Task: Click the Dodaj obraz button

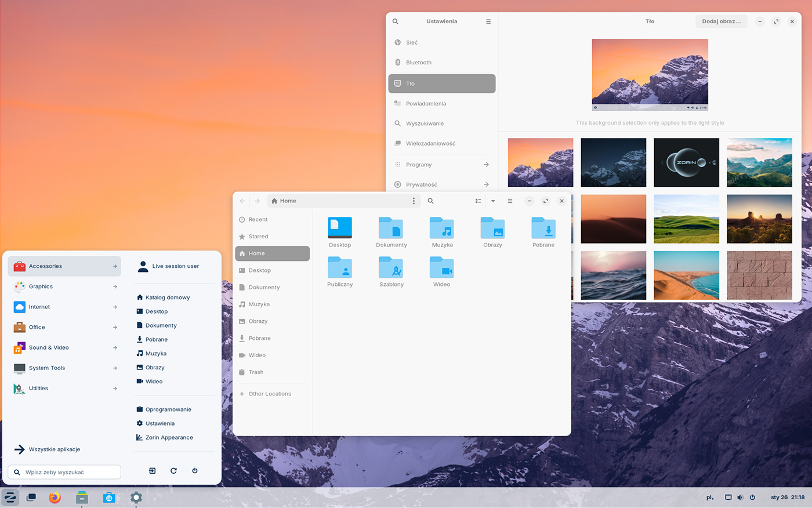Action: click(721, 21)
